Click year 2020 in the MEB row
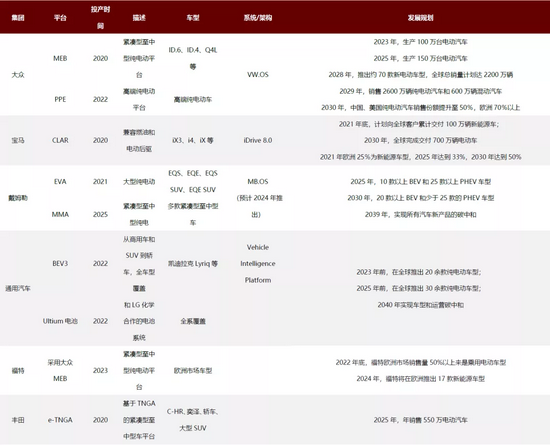The height and width of the screenshot is (446, 550). [100, 58]
